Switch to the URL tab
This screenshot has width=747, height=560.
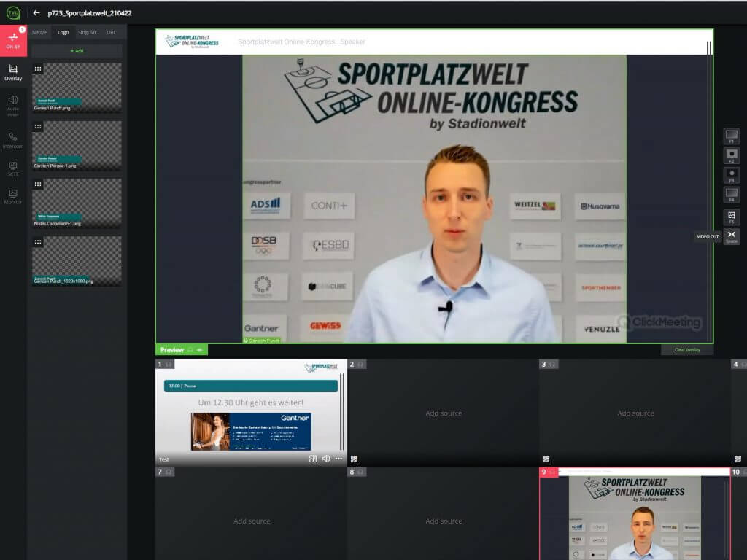[112, 32]
